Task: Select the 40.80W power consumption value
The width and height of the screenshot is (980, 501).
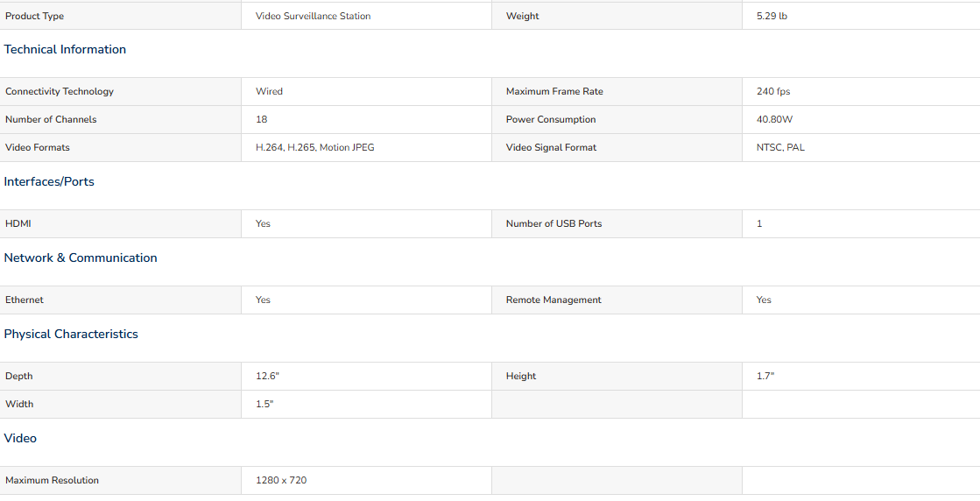Action: tap(774, 119)
